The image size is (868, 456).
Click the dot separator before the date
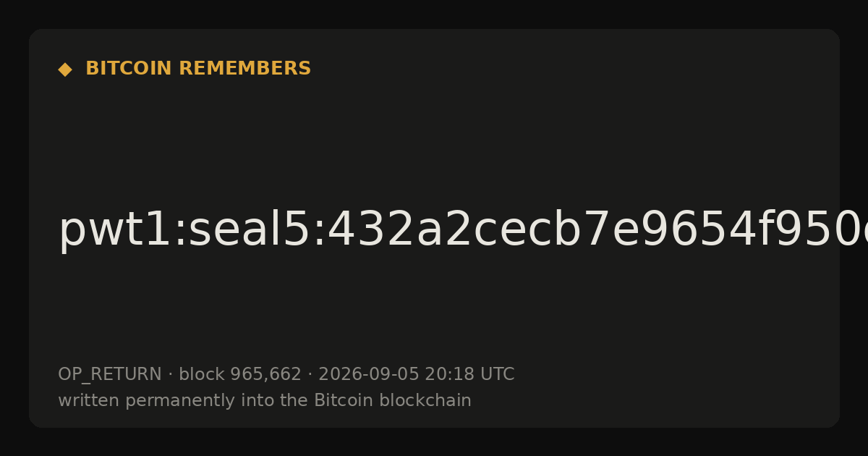click(x=310, y=375)
